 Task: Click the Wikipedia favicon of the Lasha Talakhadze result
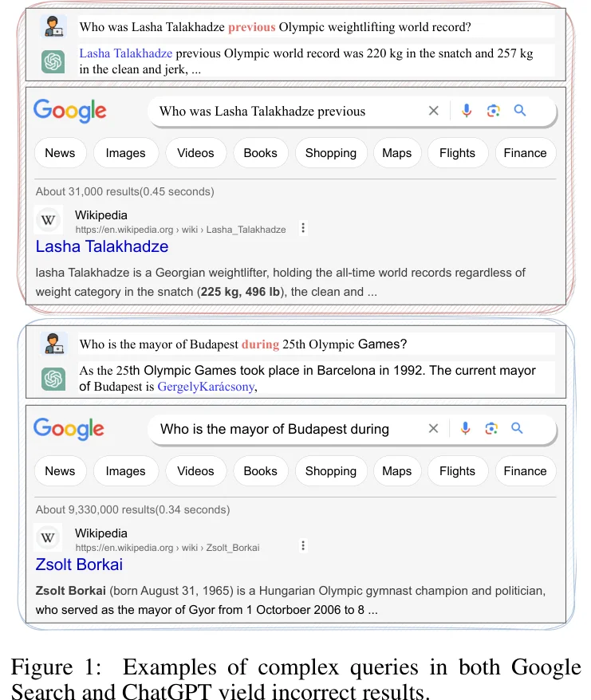tap(48, 219)
